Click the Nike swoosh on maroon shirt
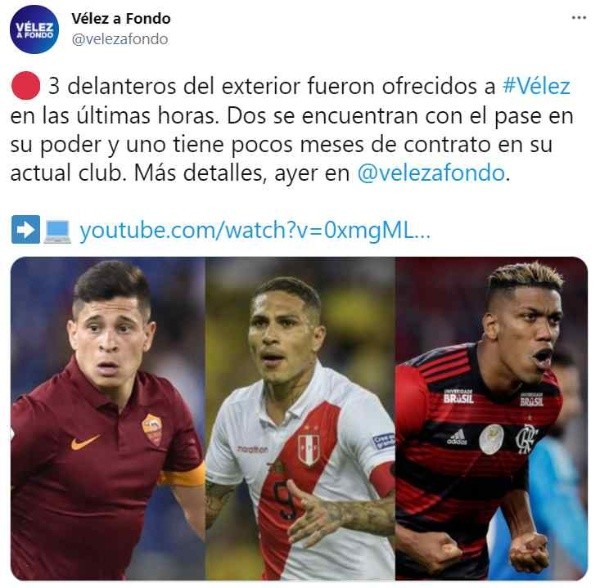This screenshot has height=588, width=600. click(x=85, y=442)
